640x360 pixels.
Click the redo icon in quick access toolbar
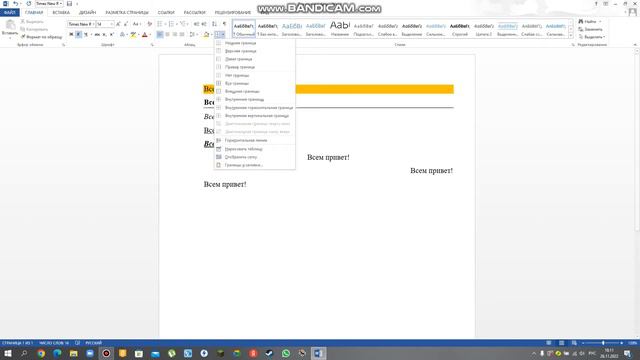coord(29,4)
